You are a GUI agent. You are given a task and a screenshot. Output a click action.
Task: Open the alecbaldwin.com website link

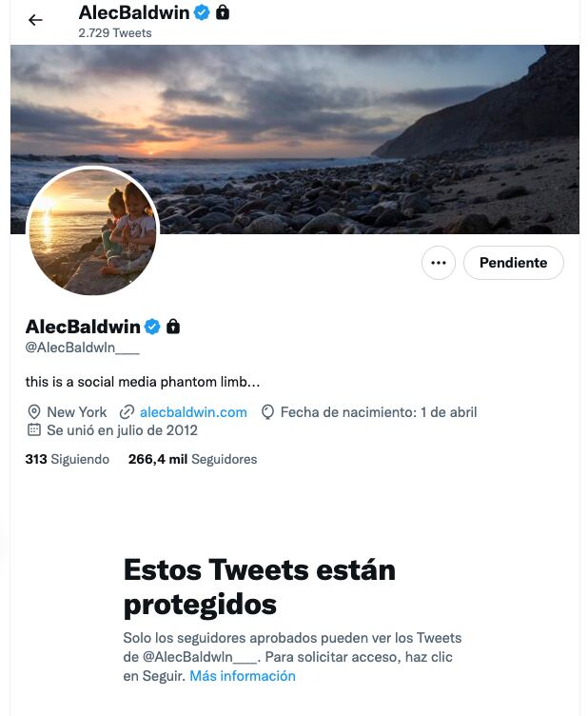pyautogui.click(x=193, y=412)
